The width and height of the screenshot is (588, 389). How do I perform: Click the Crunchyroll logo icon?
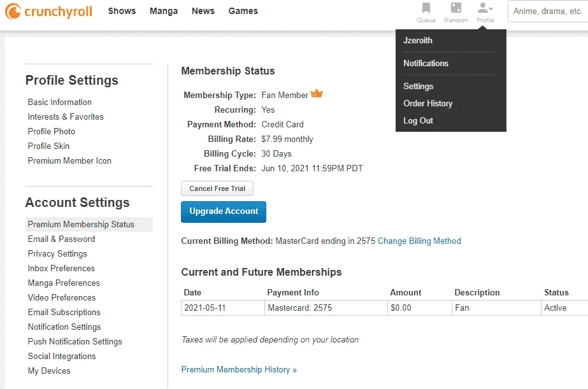(x=13, y=11)
